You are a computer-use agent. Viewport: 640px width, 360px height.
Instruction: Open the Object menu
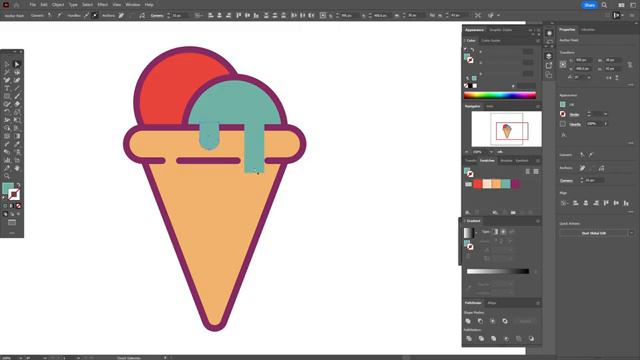click(x=58, y=4)
